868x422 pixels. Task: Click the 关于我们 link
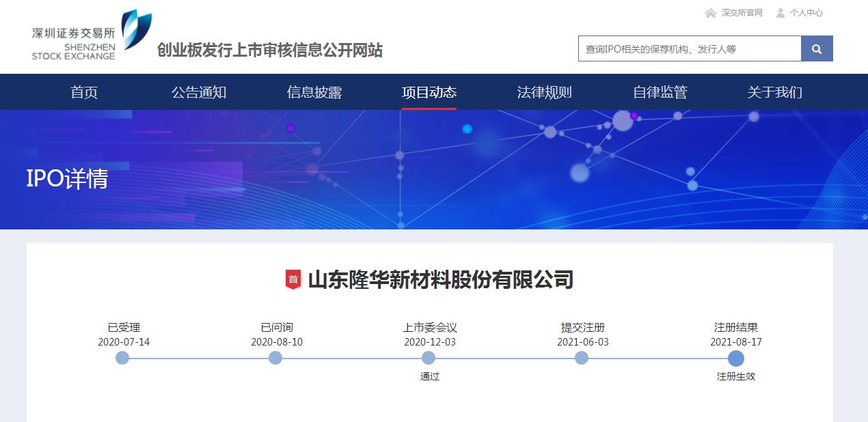[x=775, y=92]
